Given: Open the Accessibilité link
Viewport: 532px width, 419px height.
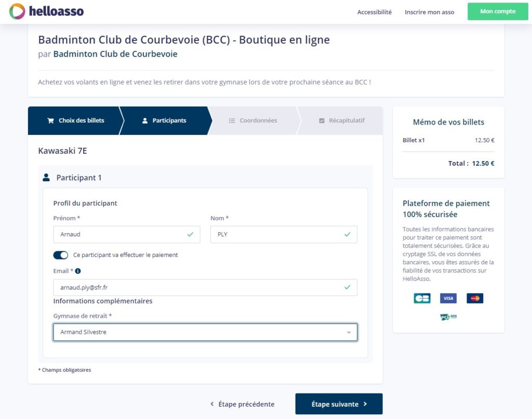Looking at the screenshot, I should click(374, 12).
